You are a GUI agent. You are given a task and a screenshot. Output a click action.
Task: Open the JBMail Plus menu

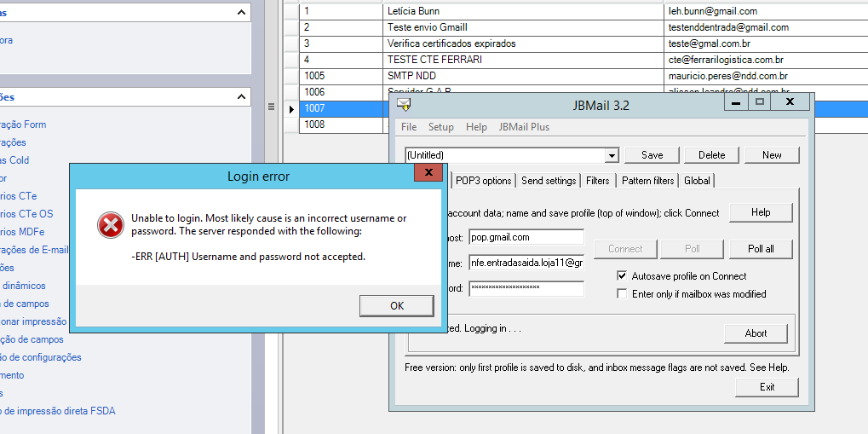tap(524, 127)
